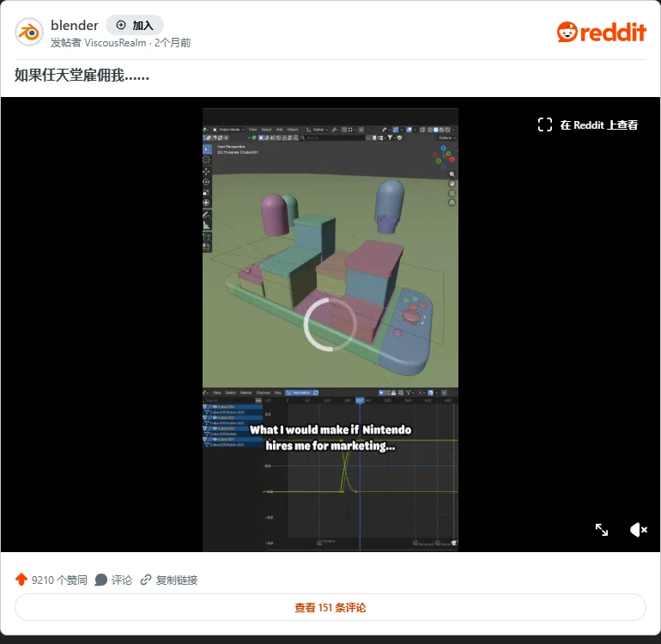Screen dimensions: 661x644
Task: Toggle visibility eye for Cube.004 channel
Action: click(215, 406)
